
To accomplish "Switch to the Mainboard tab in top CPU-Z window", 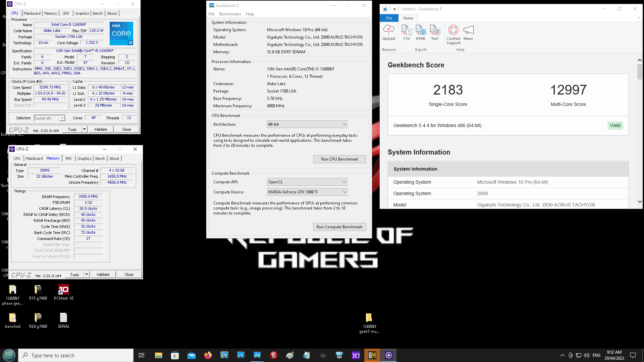I will (x=32, y=13).
